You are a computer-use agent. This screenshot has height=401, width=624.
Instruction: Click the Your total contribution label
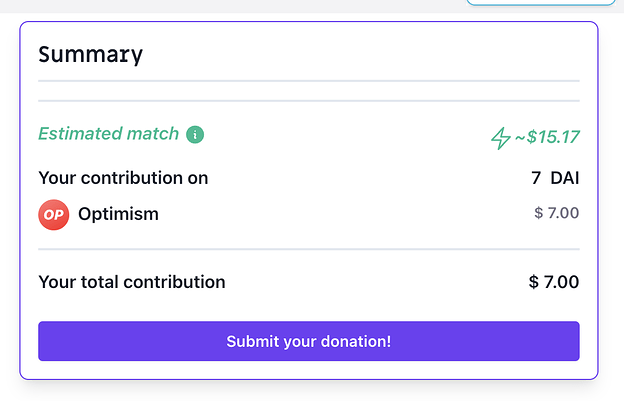click(132, 282)
